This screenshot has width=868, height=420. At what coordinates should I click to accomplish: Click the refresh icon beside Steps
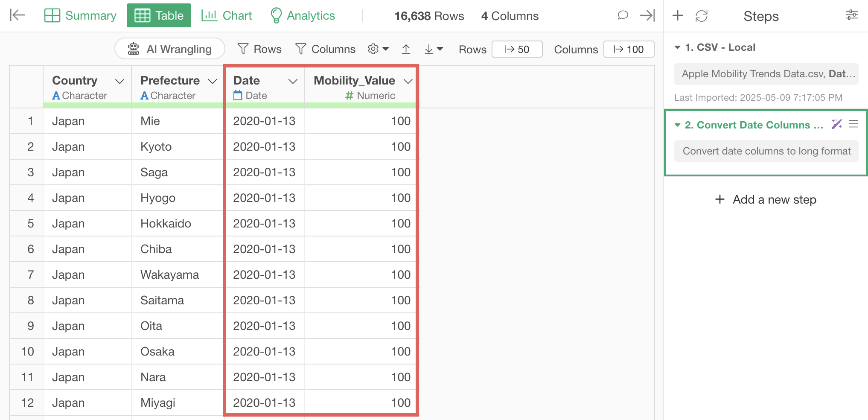point(701,16)
